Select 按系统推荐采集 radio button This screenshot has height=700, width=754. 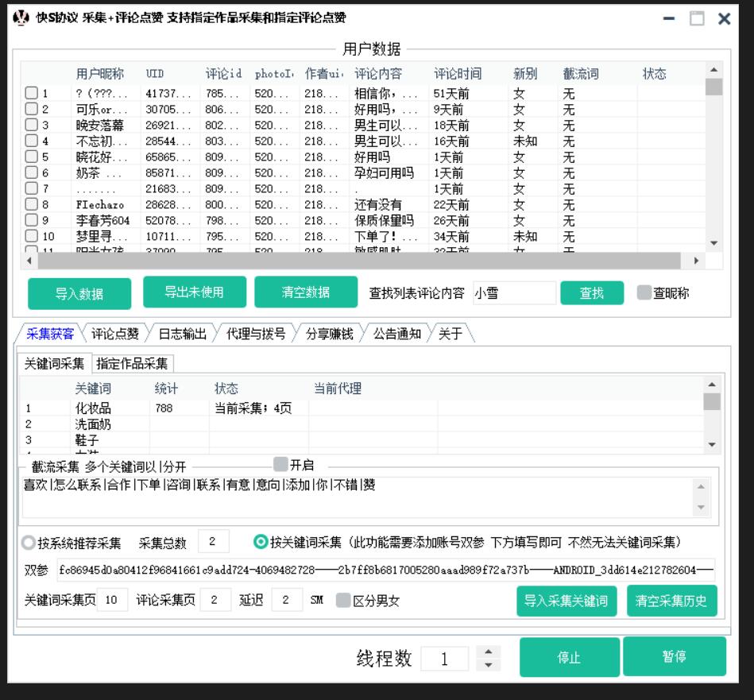coord(29,543)
